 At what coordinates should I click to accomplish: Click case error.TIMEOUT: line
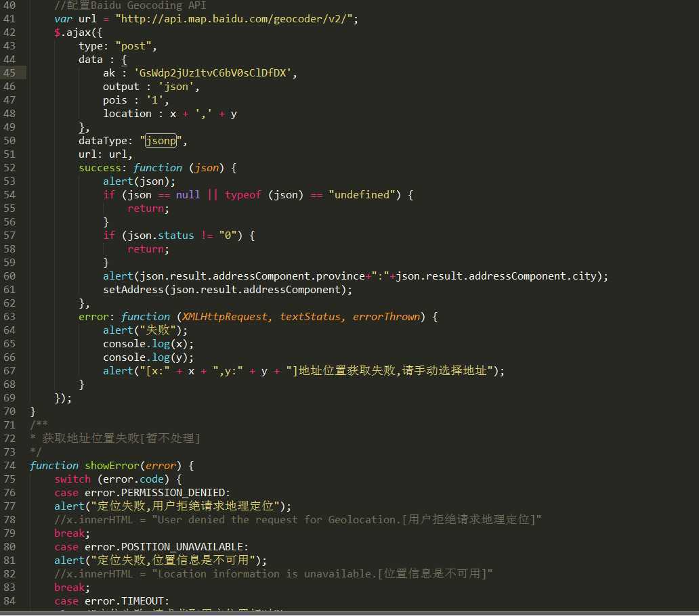point(112,601)
